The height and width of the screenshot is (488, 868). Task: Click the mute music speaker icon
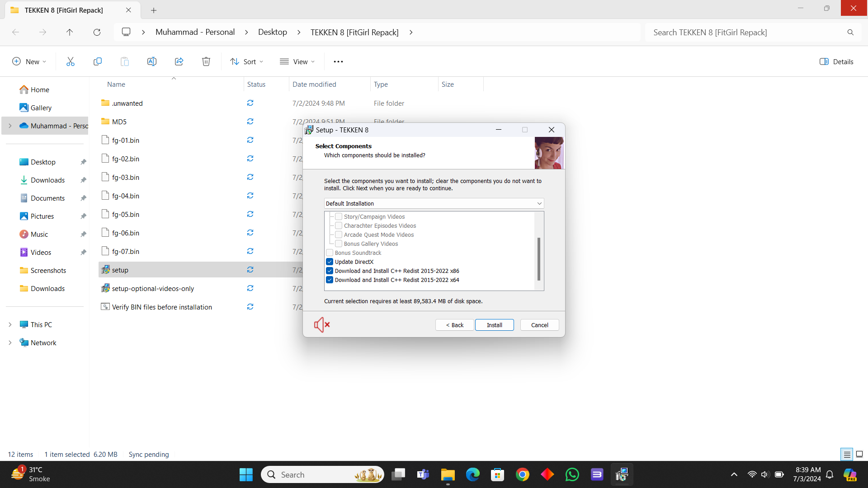(x=322, y=324)
